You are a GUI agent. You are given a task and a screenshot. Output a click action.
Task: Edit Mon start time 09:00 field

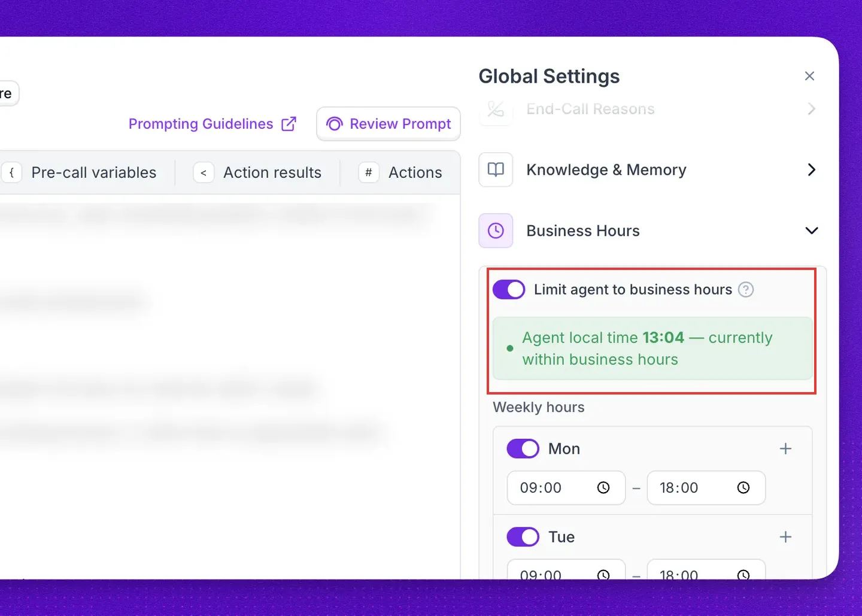click(566, 488)
